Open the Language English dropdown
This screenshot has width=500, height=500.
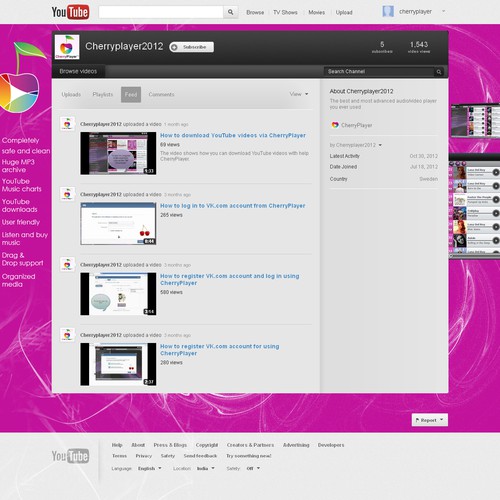(150, 468)
